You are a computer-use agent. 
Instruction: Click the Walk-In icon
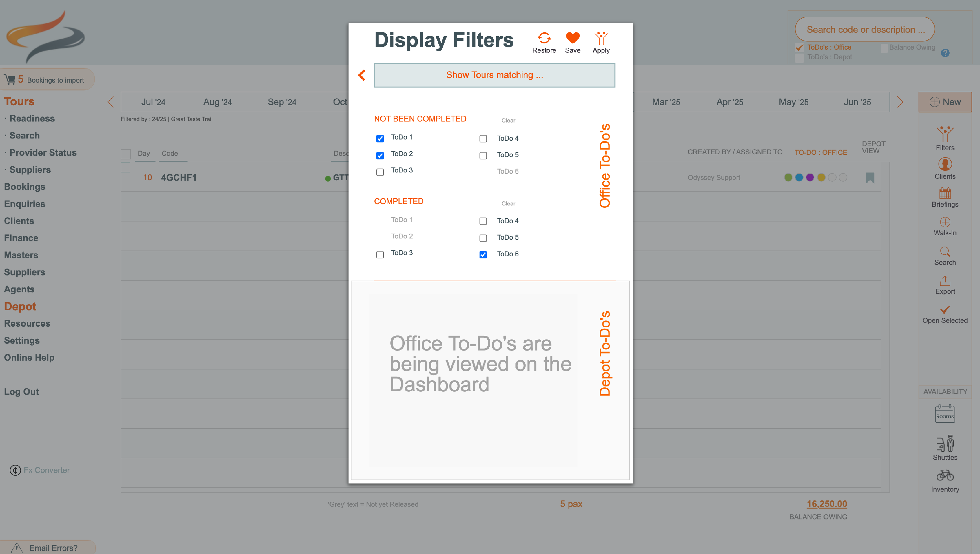[945, 222]
